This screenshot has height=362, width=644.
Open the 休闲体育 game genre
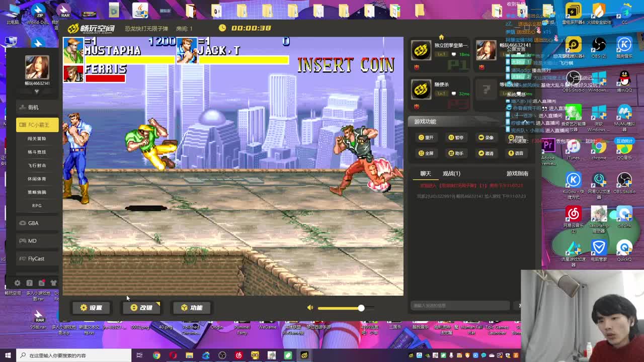tap(37, 178)
